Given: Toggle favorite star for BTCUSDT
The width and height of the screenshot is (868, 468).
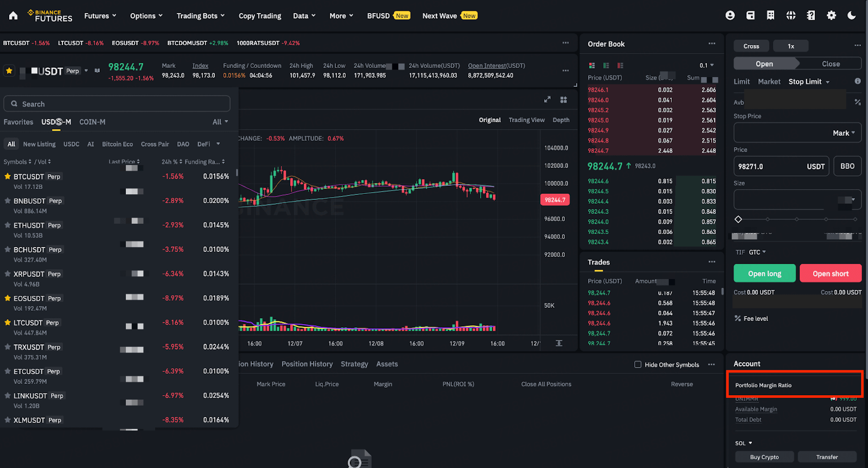Looking at the screenshot, I should 8,176.
